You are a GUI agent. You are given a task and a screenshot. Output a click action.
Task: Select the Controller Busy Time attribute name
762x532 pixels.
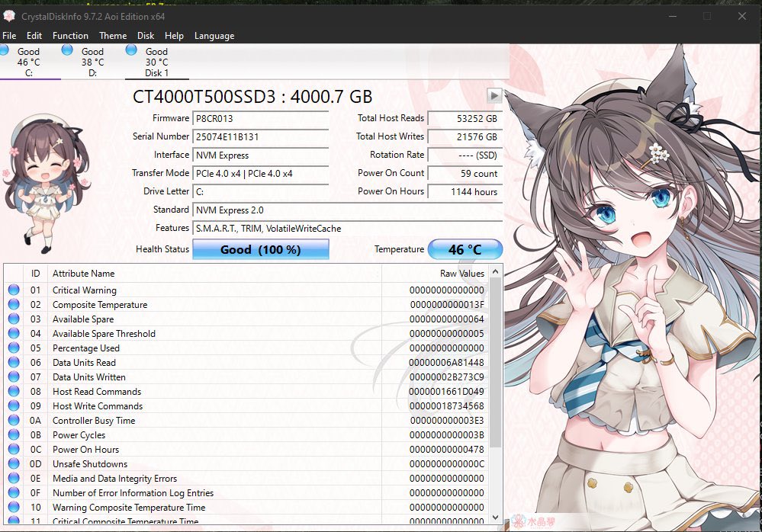coord(94,421)
